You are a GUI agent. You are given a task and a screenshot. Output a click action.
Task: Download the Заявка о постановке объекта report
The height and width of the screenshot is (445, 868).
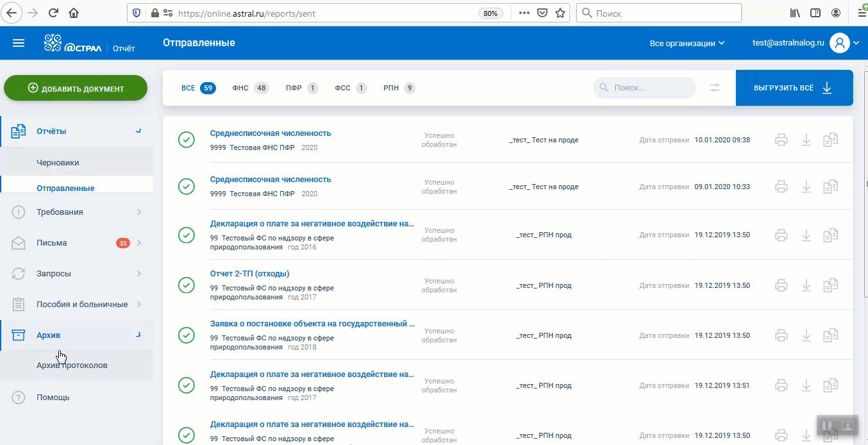pyautogui.click(x=806, y=335)
